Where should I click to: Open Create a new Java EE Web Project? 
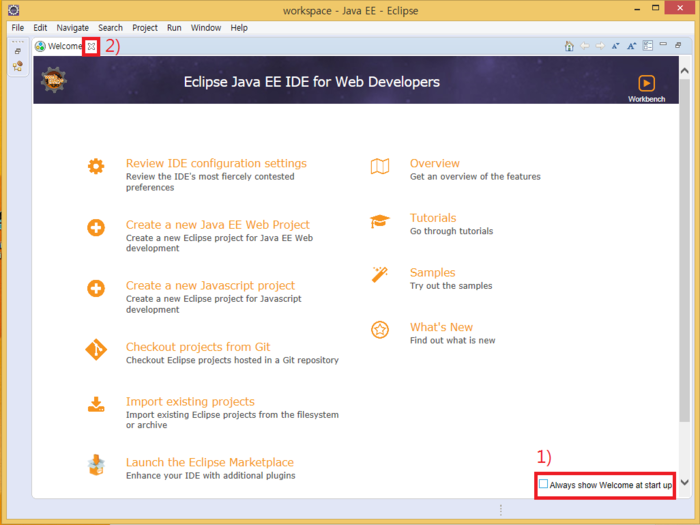click(217, 225)
